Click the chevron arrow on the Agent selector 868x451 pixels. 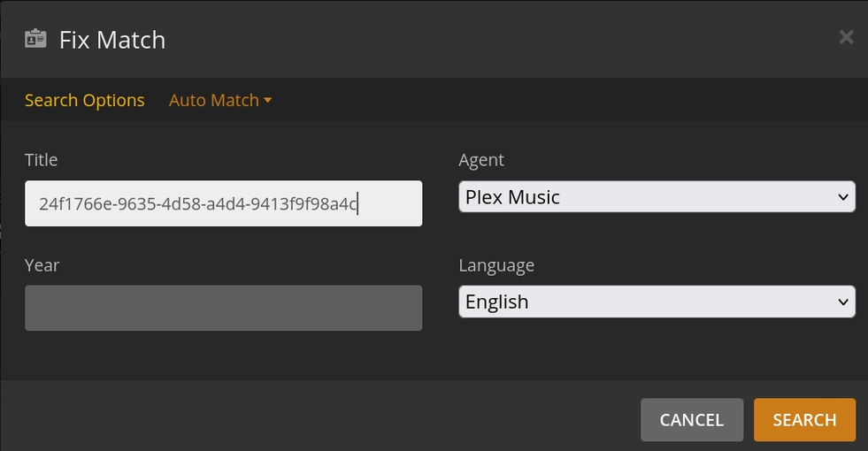tap(842, 197)
